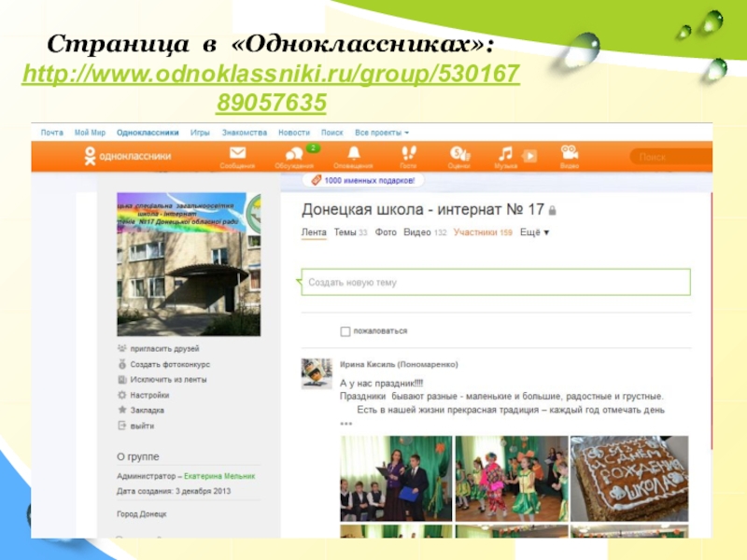Switch to the 'Видео' tab

[x=425, y=232]
